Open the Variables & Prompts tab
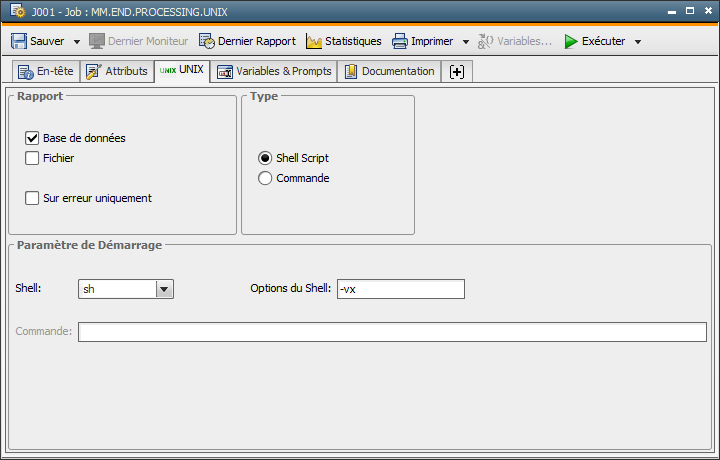The image size is (720, 460). (274, 72)
